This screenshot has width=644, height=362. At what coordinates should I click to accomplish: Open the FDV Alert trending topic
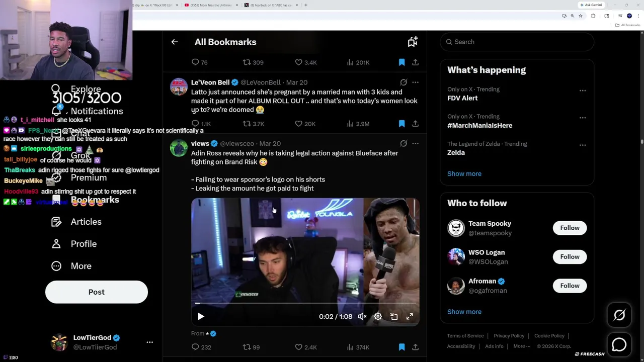tap(462, 99)
